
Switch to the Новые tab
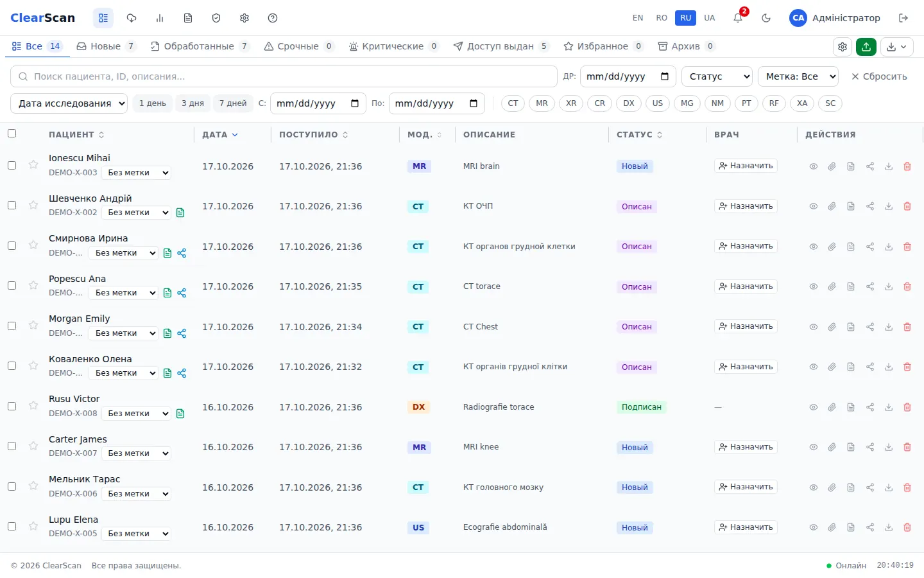click(106, 46)
